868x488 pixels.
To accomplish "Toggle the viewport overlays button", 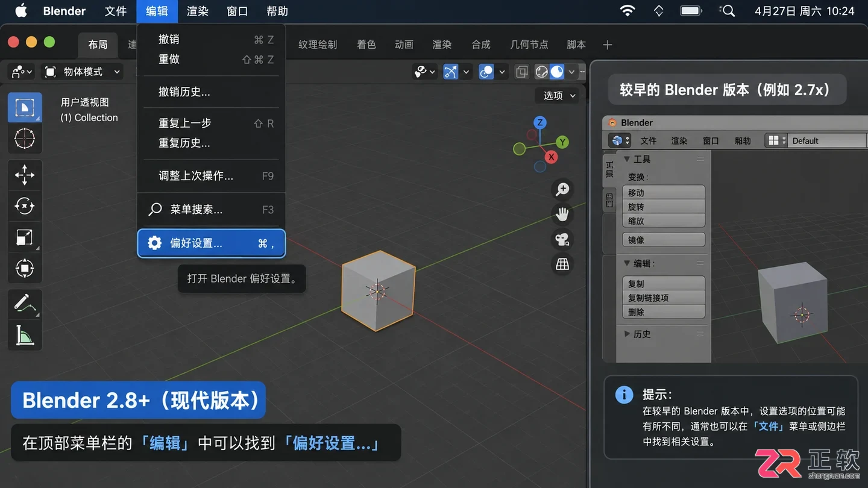I will pyautogui.click(x=486, y=72).
